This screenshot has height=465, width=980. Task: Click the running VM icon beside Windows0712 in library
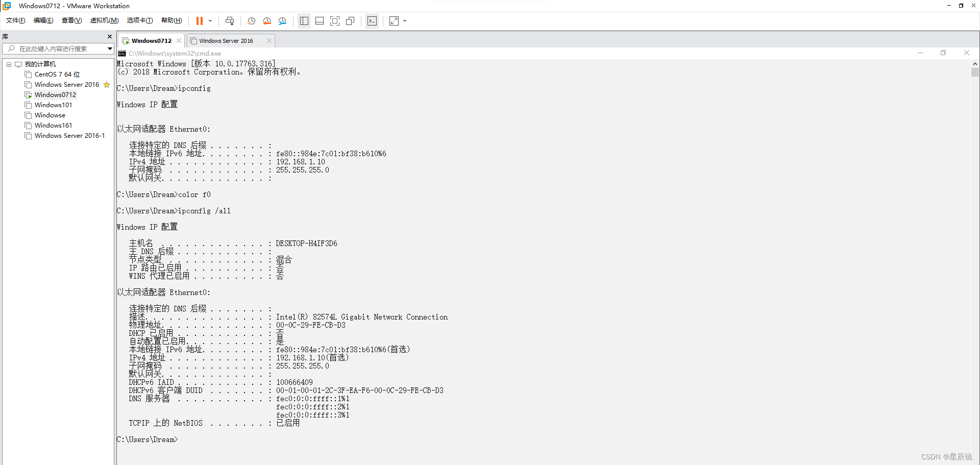click(29, 95)
